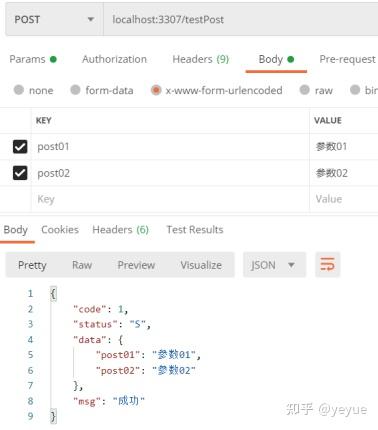
Task: Select the x-www-form-urlencoded radio option
Action: 156,90
